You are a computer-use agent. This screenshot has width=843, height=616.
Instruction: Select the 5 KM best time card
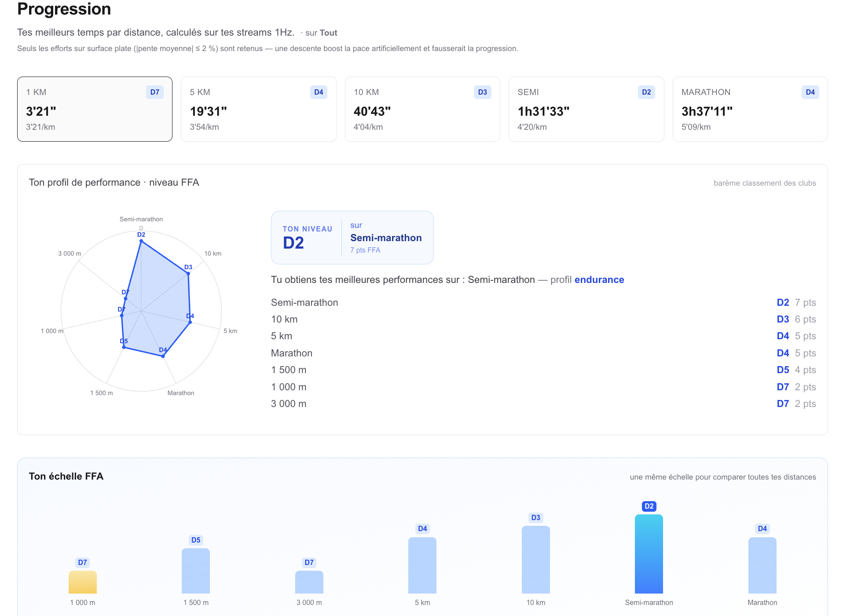(x=259, y=109)
